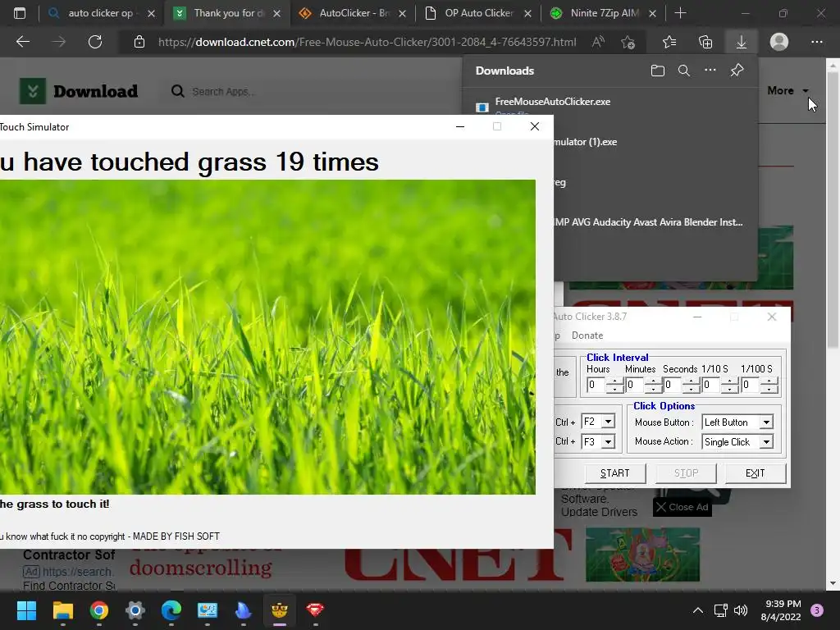Activate the Read Aloud icon

point(598,42)
